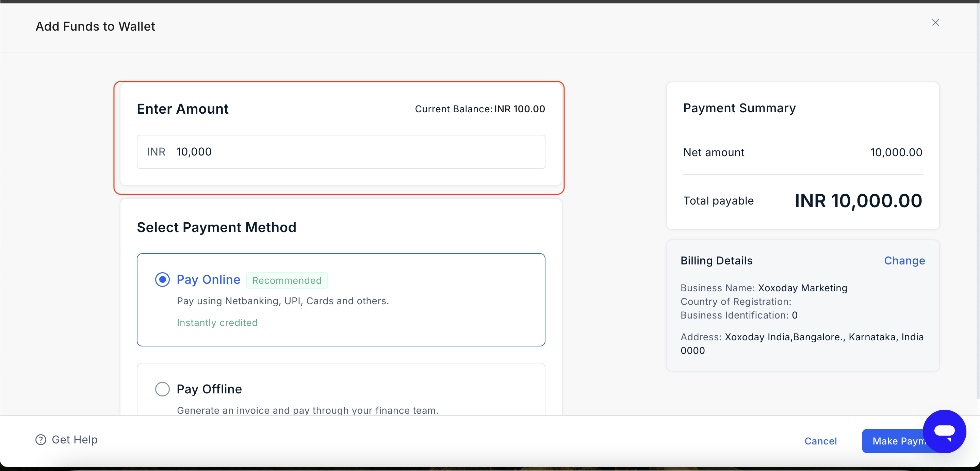Click the Total payable INR 10,000.00 value
Viewport: 980px width, 471px height.
[x=858, y=200]
